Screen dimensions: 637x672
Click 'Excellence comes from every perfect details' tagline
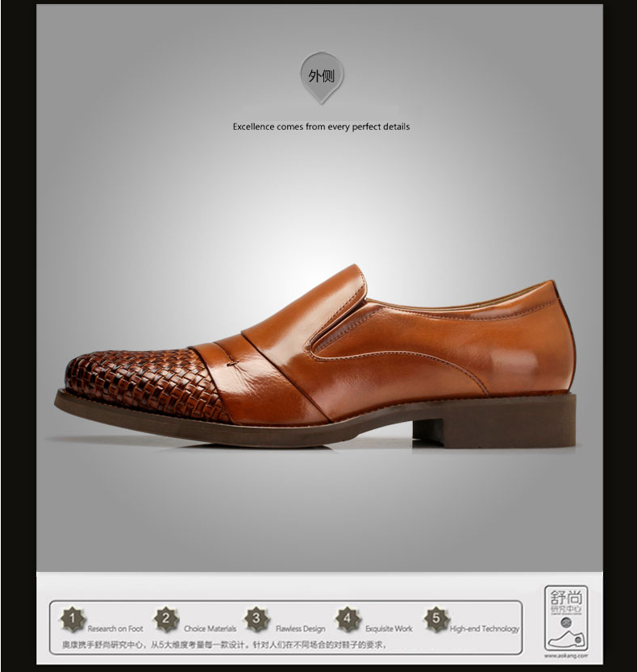(x=321, y=127)
